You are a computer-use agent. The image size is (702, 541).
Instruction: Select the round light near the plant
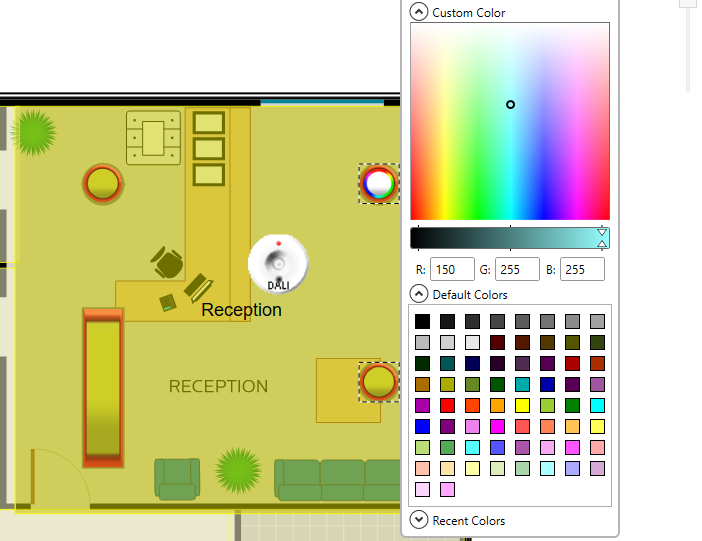coord(103,184)
